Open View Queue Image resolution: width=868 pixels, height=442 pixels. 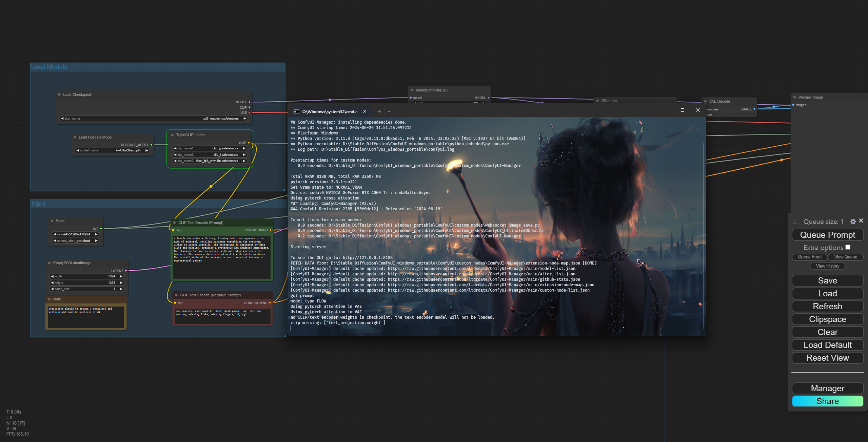[845, 257]
